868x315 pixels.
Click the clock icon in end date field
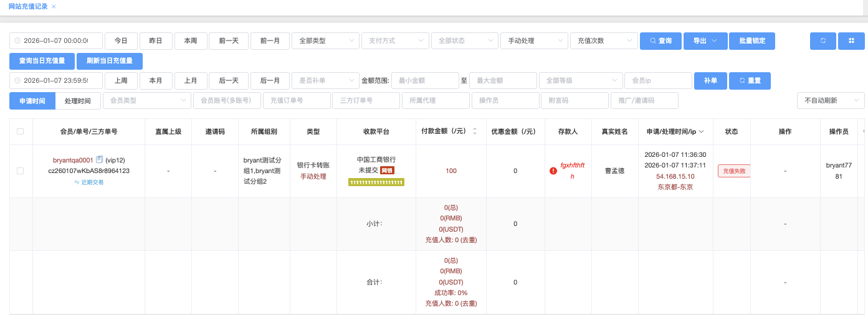pos(17,81)
